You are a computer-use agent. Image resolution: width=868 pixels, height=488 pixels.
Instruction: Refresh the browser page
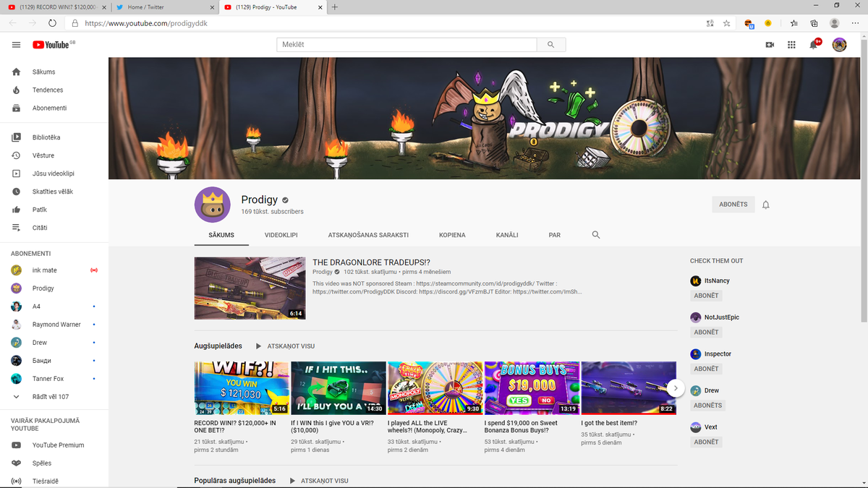pyautogui.click(x=53, y=23)
